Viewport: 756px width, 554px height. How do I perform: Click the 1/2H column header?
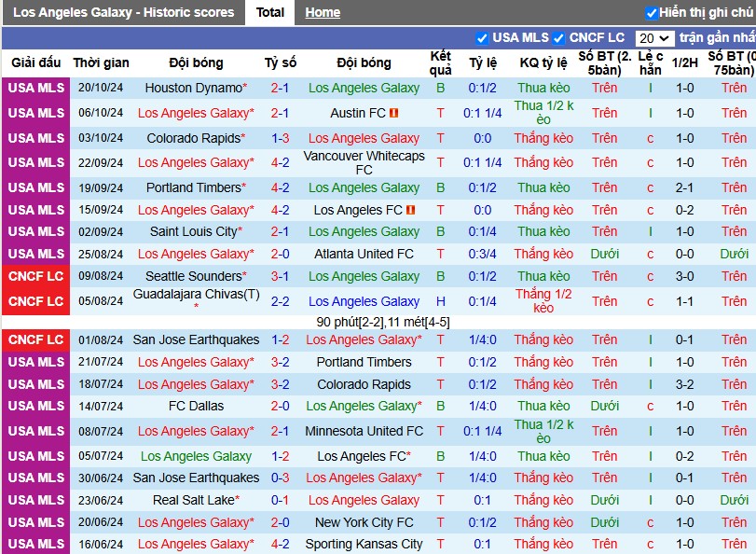coord(684,62)
